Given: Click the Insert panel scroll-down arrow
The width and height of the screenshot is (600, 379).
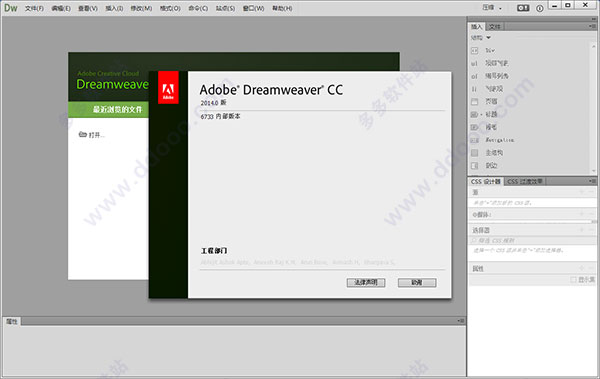Looking at the screenshot, I should coord(593,171).
